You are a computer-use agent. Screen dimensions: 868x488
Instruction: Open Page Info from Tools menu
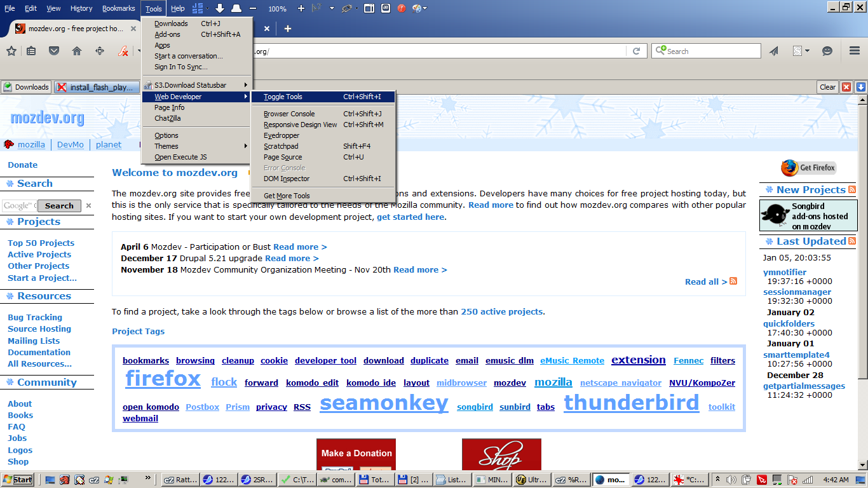coord(196,107)
